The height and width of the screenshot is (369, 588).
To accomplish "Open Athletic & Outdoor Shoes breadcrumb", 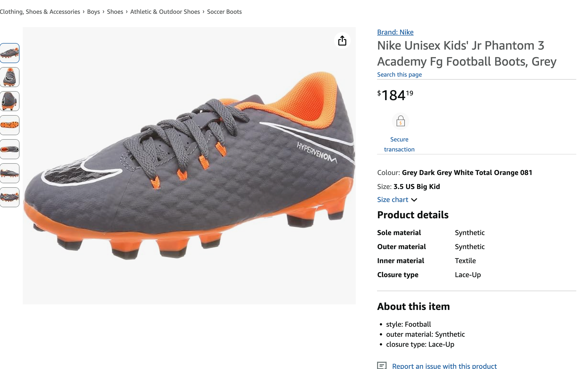I will [x=165, y=12].
